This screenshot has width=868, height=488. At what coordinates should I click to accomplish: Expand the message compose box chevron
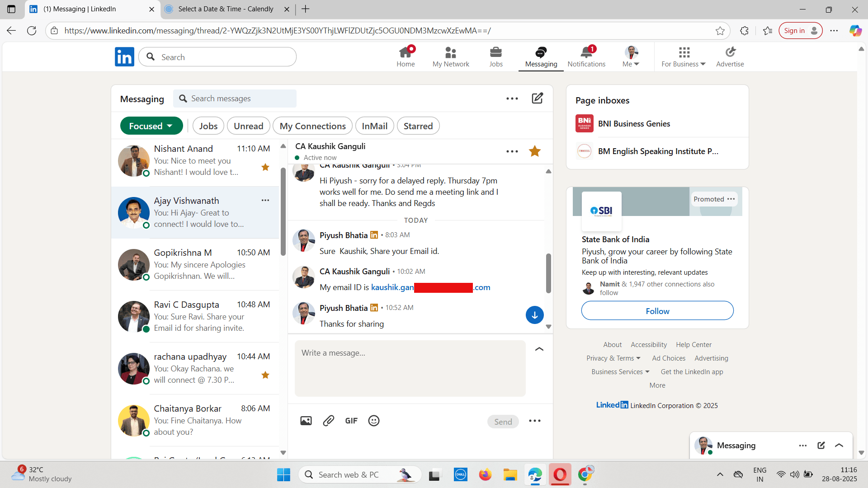point(539,349)
